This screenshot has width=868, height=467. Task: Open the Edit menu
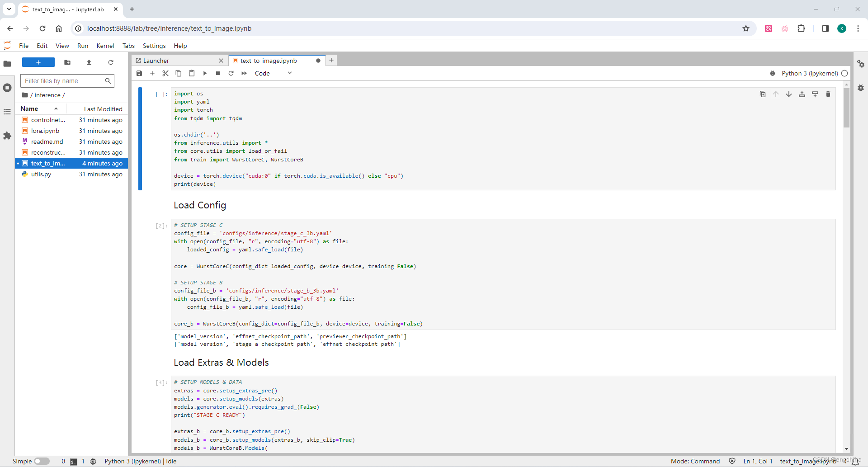tap(42, 46)
